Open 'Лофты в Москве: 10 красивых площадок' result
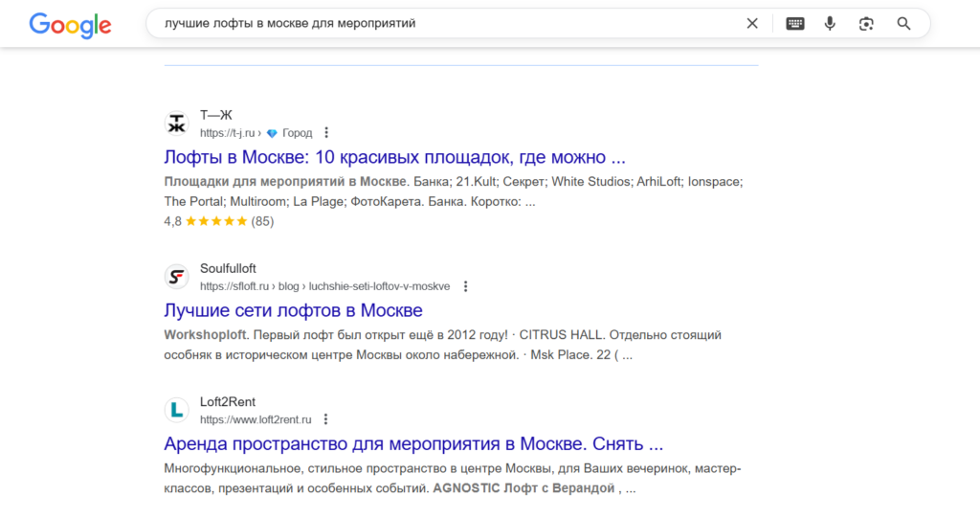The width and height of the screenshot is (980, 519). [394, 157]
